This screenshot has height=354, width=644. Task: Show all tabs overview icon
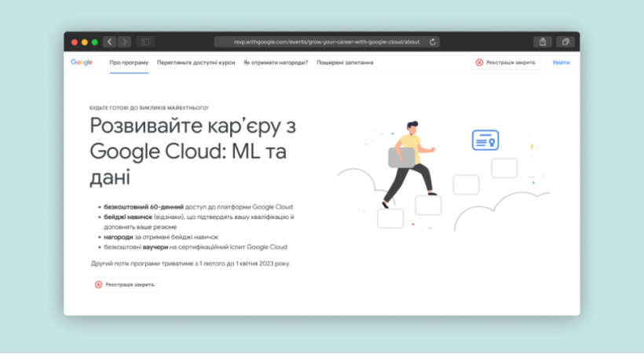pos(565,42)
